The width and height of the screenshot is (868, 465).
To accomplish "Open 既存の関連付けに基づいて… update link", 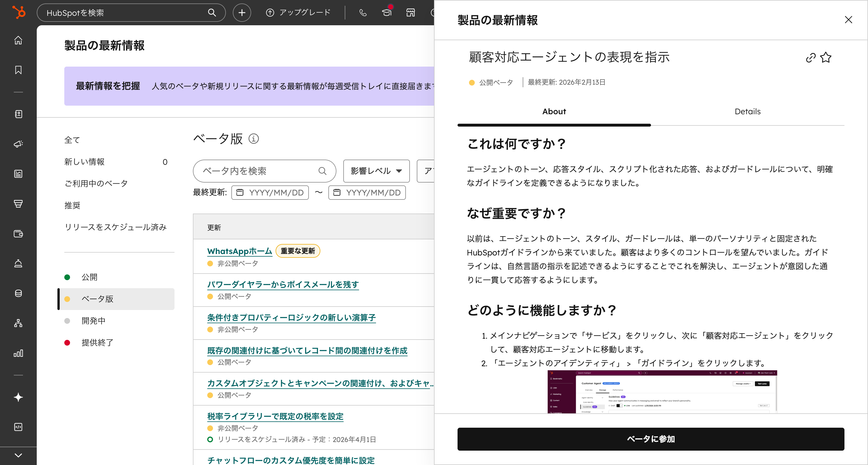I will (307, 350).
